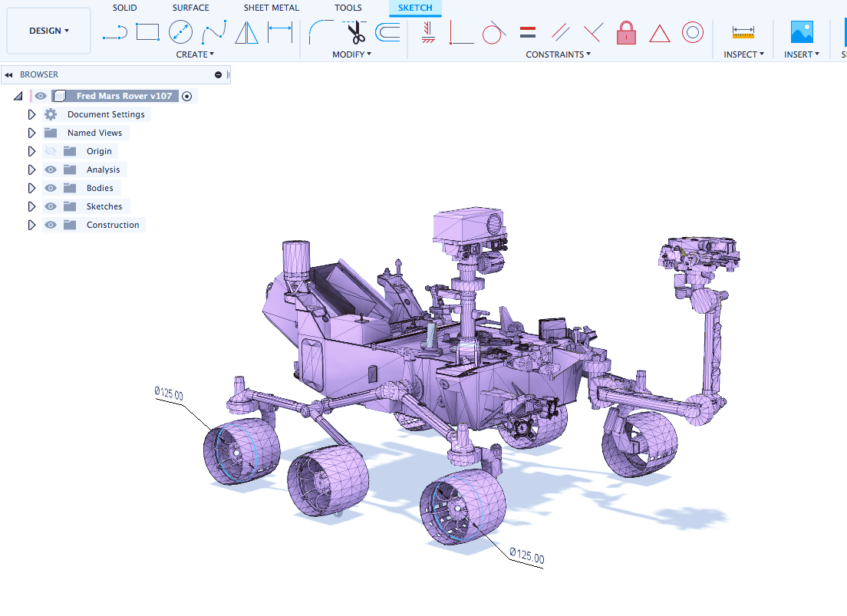Screen dimensions: 847x616
Task: Switch to the TOOLS tab
Action: [348, 8]
